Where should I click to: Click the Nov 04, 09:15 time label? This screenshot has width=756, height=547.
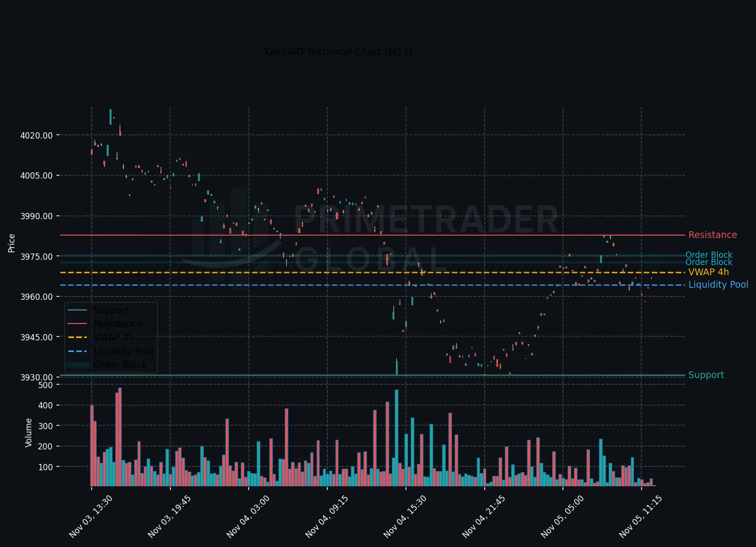click(327, 516)
